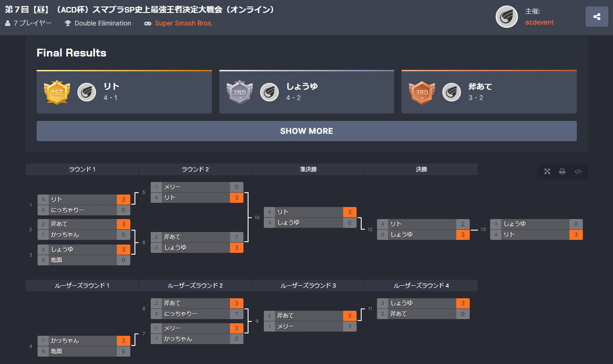Click the acdevent organizer avatar
This screenshot has width=613, height=364.
(x=507, y=16)
